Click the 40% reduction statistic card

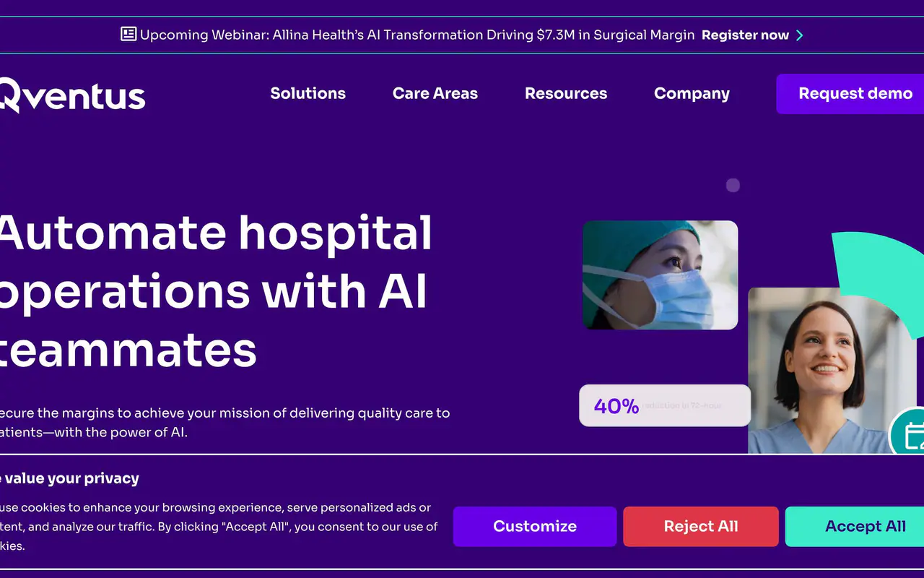tap(665, 405)
